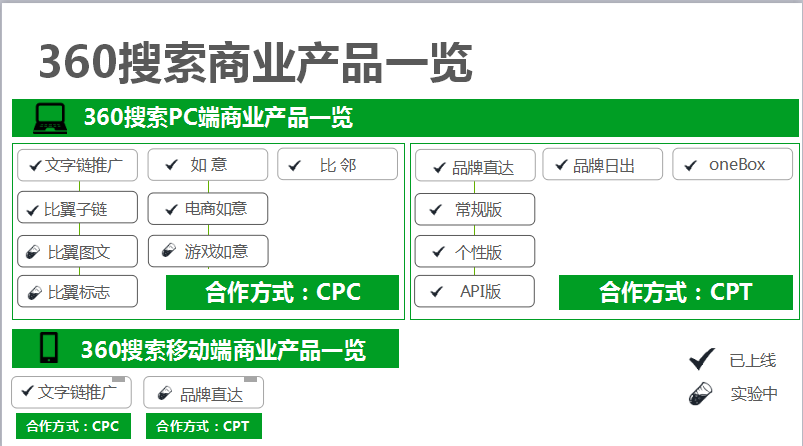This screenshot has width=803, height=446.
Task: Click the small 合作方式：CPT label under mobile 品牌直达
Action: [x=204, y=426]
